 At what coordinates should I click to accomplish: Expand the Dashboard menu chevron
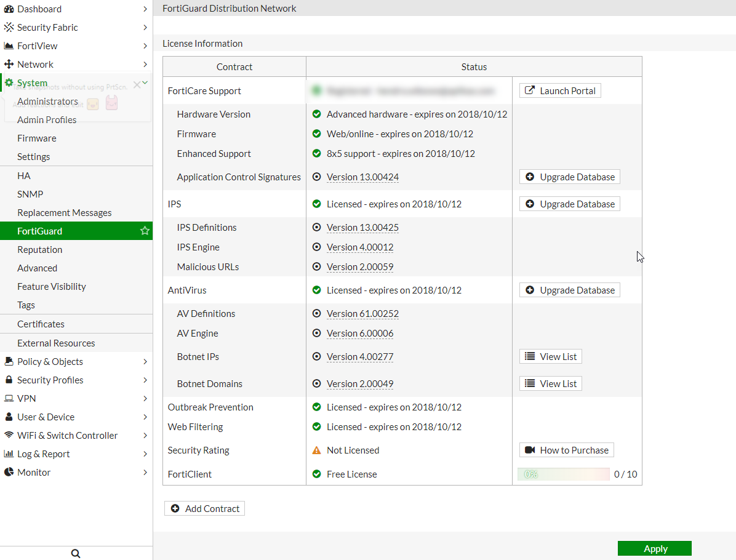pyautogui.click(x=145, y=9)
